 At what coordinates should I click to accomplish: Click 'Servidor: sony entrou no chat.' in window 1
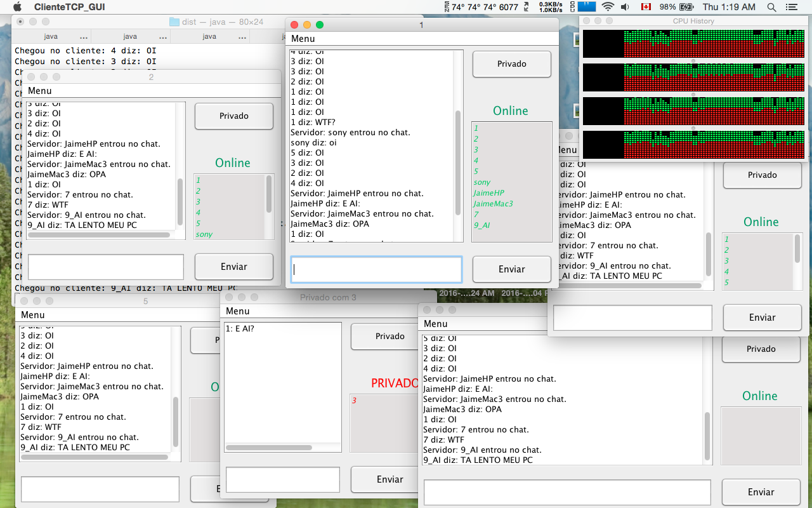350,132
